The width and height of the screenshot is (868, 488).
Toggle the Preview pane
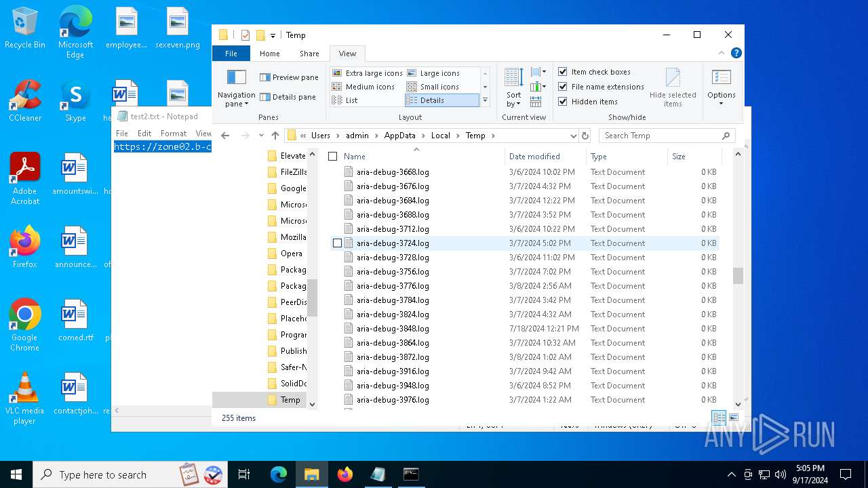click(289, 77)
